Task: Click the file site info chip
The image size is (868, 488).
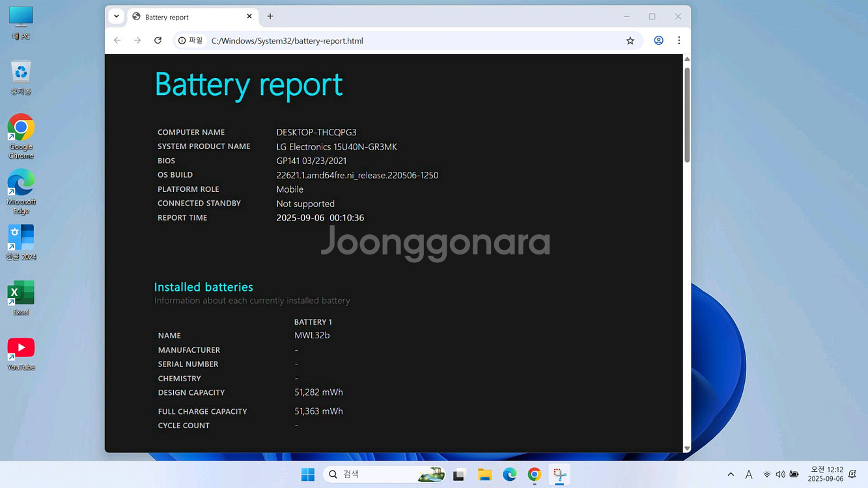Action: click(x=190, y=40)
